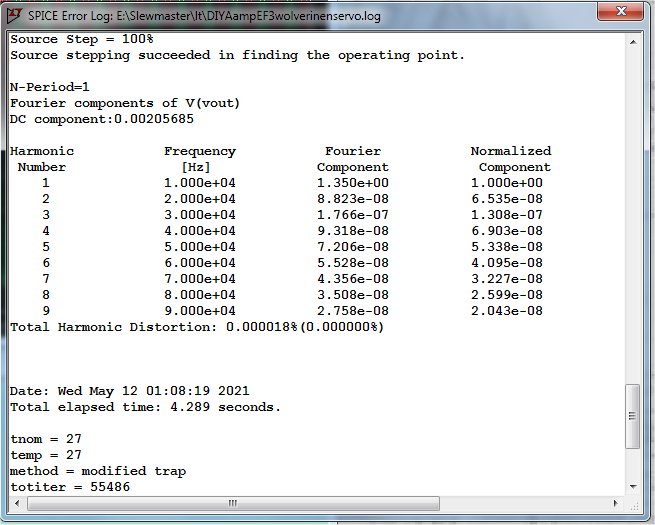Click the 'Total Harmonic Distortion' line
Screen dimensions: 655x525
pyautogui.click(x=197, y=327)
